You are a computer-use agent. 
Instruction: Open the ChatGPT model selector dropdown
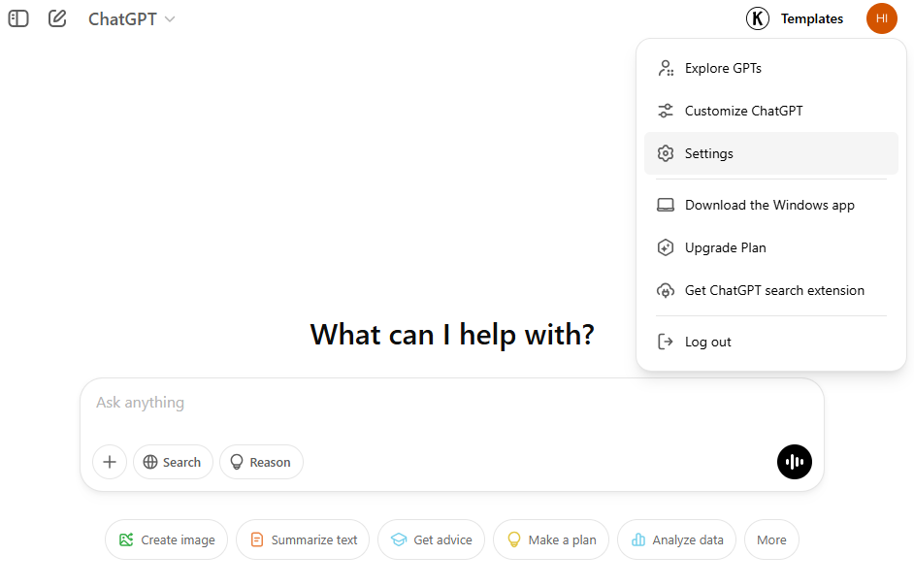131,19
